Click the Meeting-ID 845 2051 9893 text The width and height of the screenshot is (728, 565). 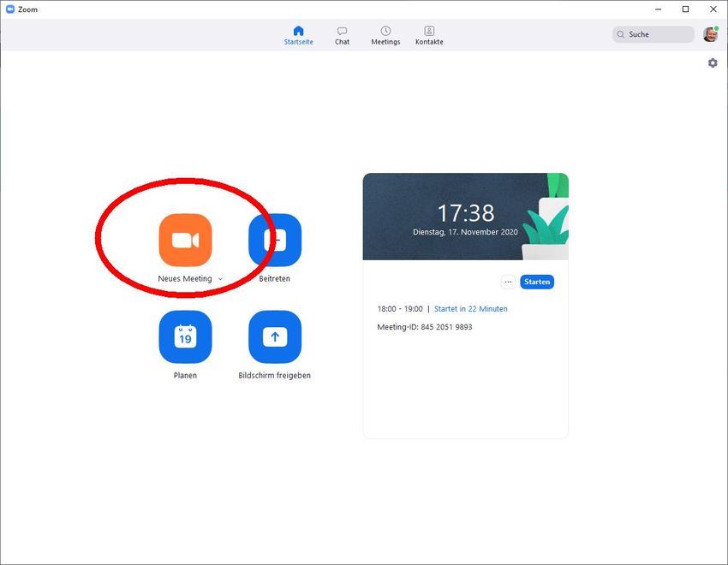coord(424,327)
